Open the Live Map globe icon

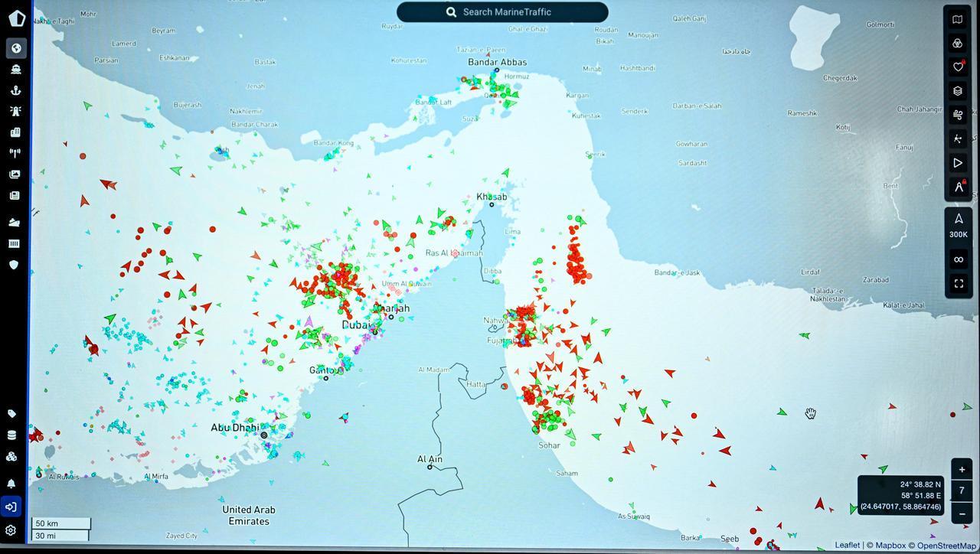coord(15,47)
